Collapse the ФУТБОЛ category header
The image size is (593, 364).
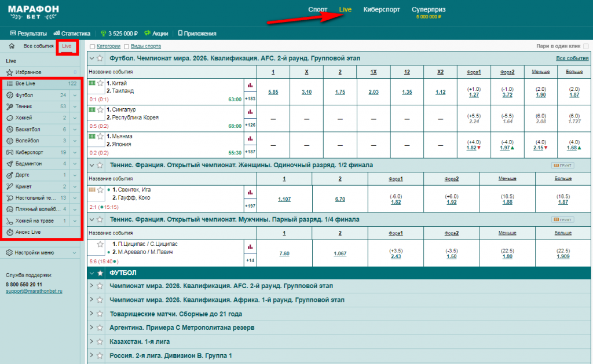(91, 273)
